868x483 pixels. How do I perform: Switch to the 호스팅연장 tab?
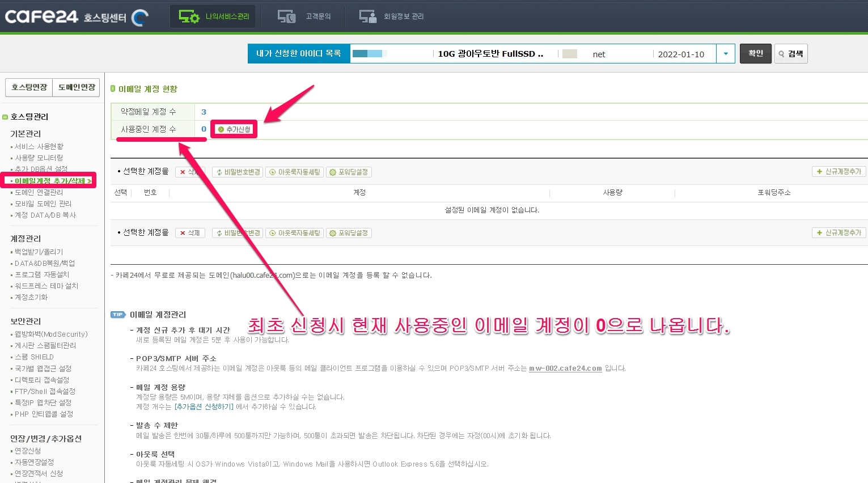pyautogui.click(x=29, y=87)
